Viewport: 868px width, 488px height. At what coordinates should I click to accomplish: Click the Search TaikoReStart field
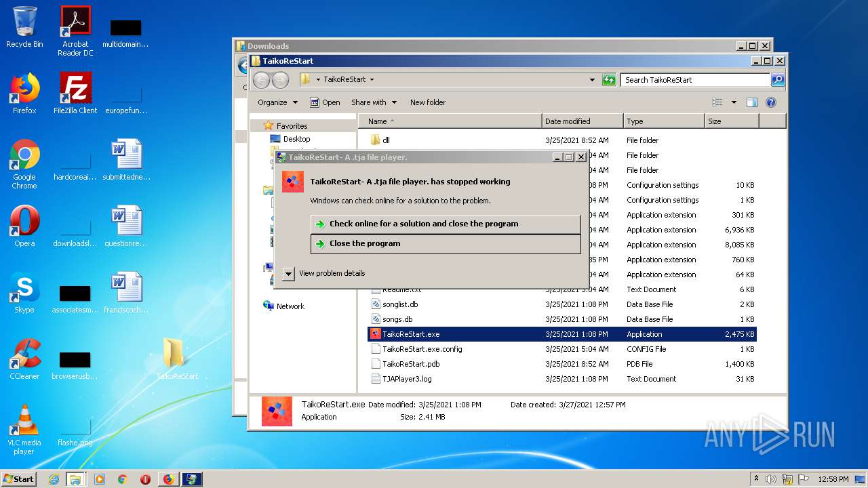(696, 80)
